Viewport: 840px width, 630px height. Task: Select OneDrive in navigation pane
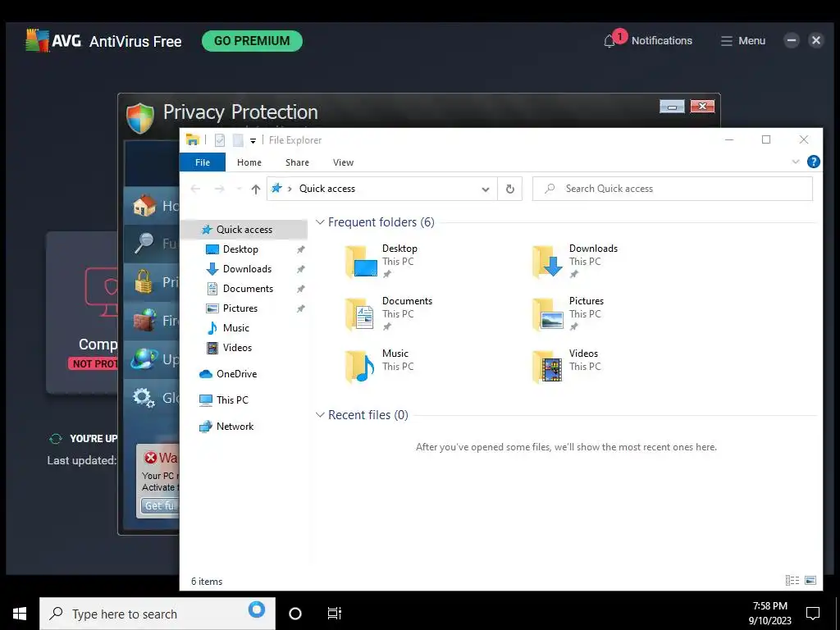tap(236, 374)
